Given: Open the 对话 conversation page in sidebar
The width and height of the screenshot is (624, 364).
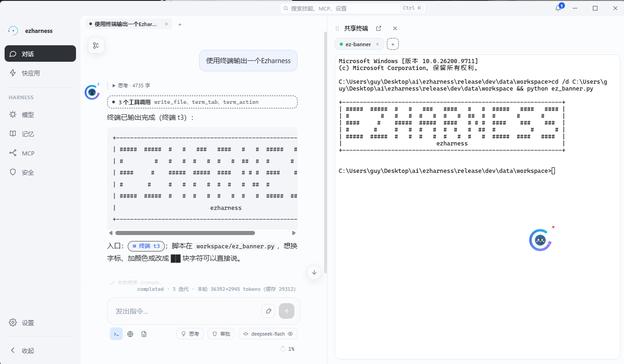Looking at the screenshot, I should 40,54.
